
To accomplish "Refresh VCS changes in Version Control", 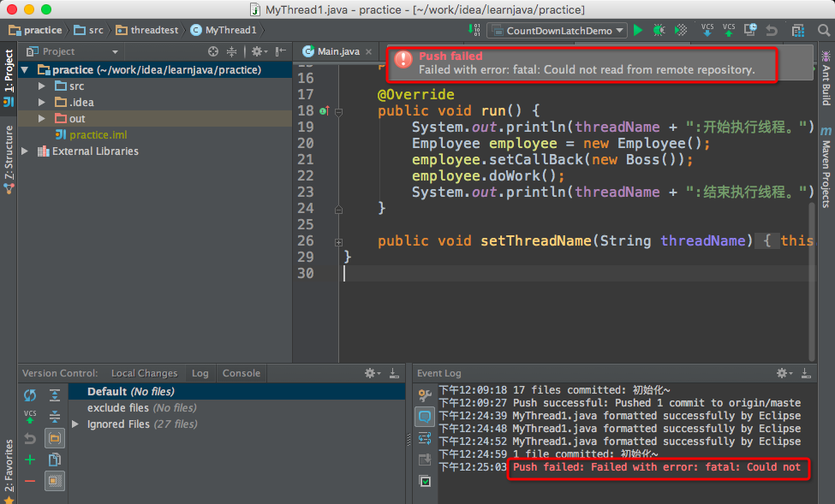I will 30,394.
